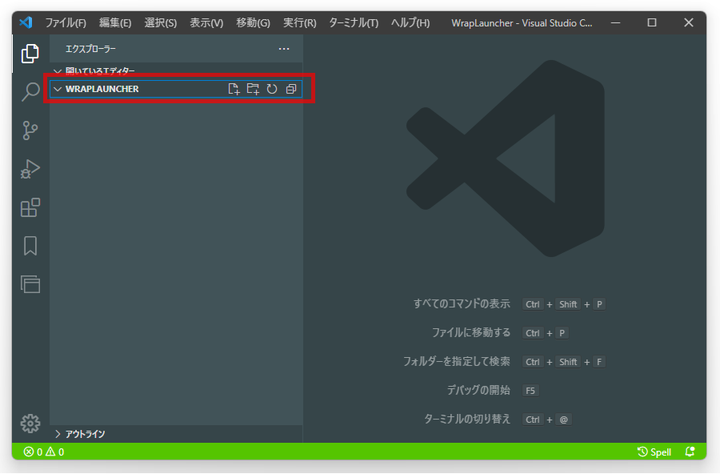Open the Bookmarks view icon
The height and width of the screenshot is (474, 720).
tap(30, 246)
